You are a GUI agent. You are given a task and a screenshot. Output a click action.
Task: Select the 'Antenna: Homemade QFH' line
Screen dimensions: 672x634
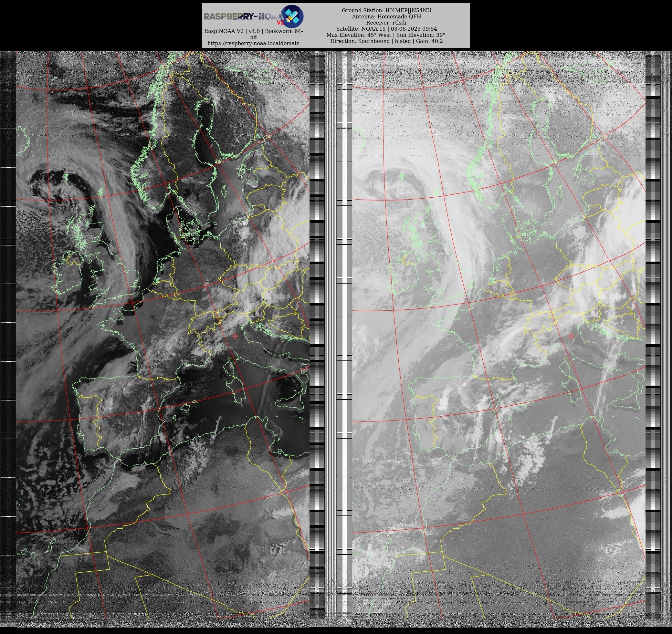[x=386, y=16]
